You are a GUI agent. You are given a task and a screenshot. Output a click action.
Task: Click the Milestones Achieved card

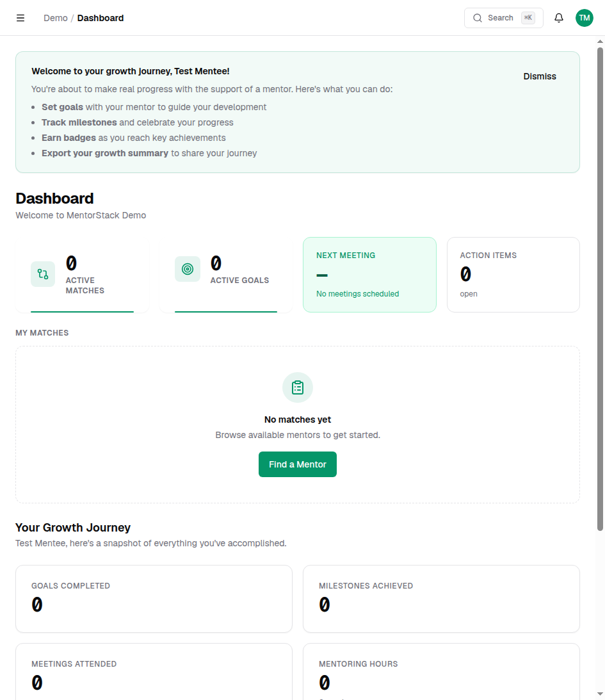coord(440,598)
